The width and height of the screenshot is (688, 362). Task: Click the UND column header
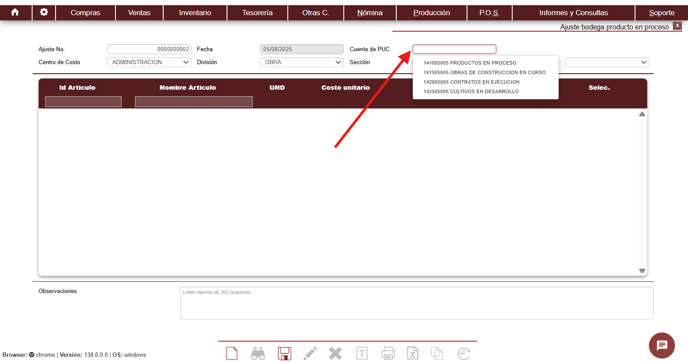pos(277,88)
